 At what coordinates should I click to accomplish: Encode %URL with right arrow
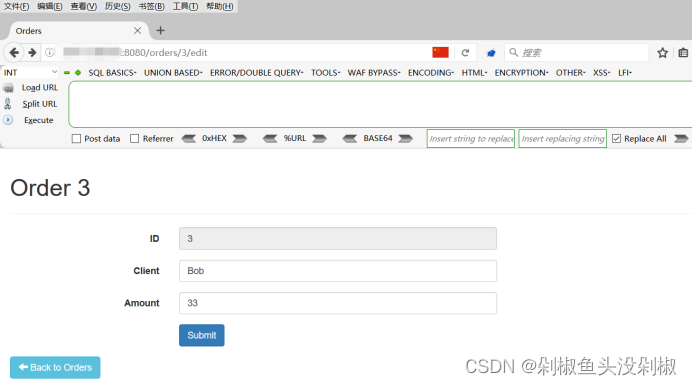320,139
